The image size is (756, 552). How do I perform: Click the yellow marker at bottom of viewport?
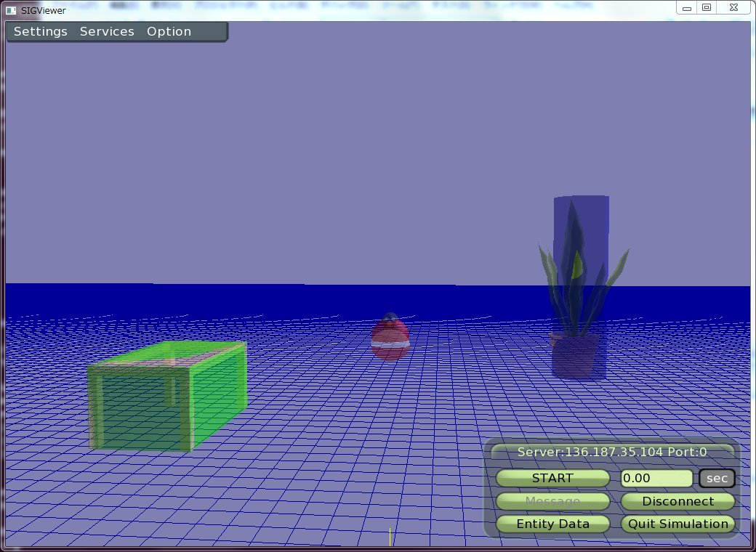(390, 537)
